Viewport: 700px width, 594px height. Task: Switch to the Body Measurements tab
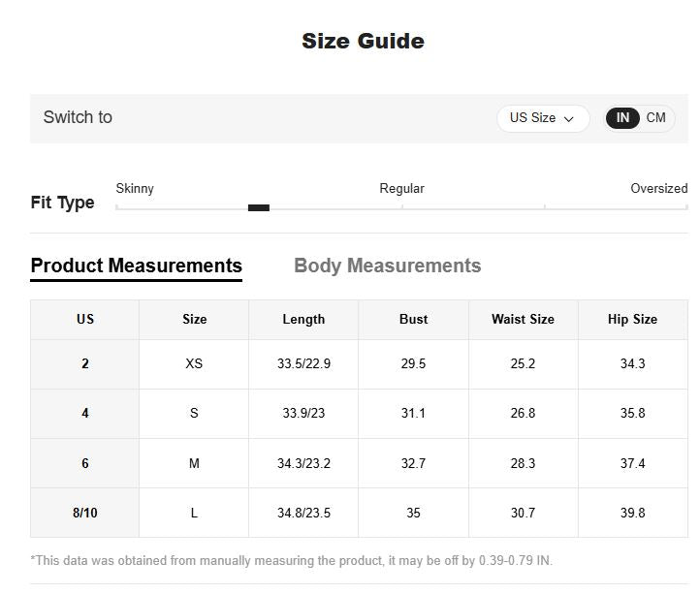[x=387, y=266]
